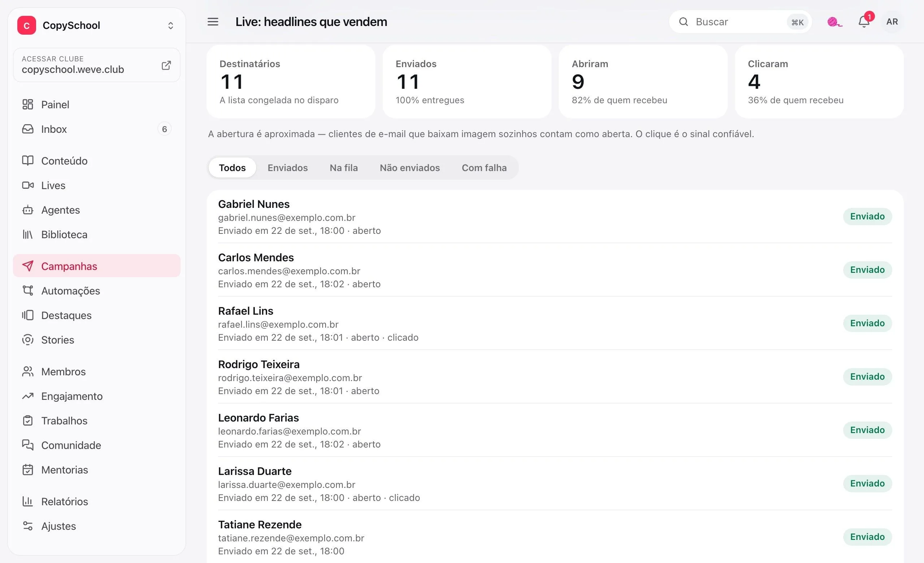Switch to the Enviados tab
The image size is (924, 563).
(288, 167)
